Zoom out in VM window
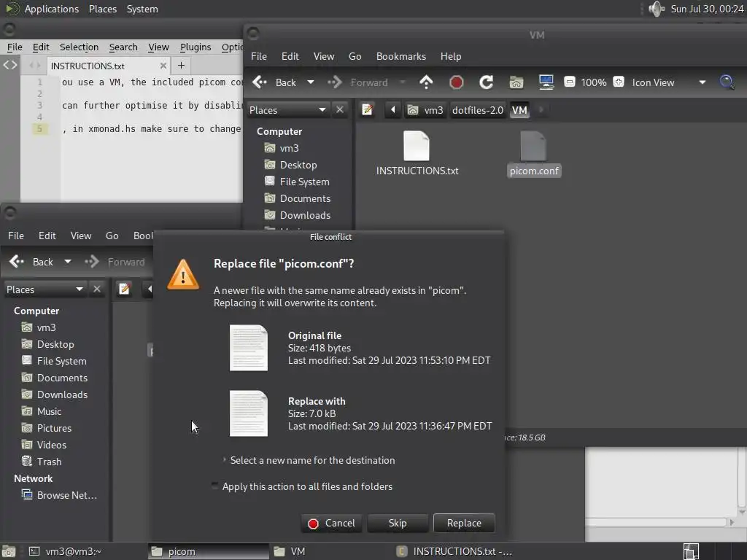747x560 pixels. (x=569, y=82)
